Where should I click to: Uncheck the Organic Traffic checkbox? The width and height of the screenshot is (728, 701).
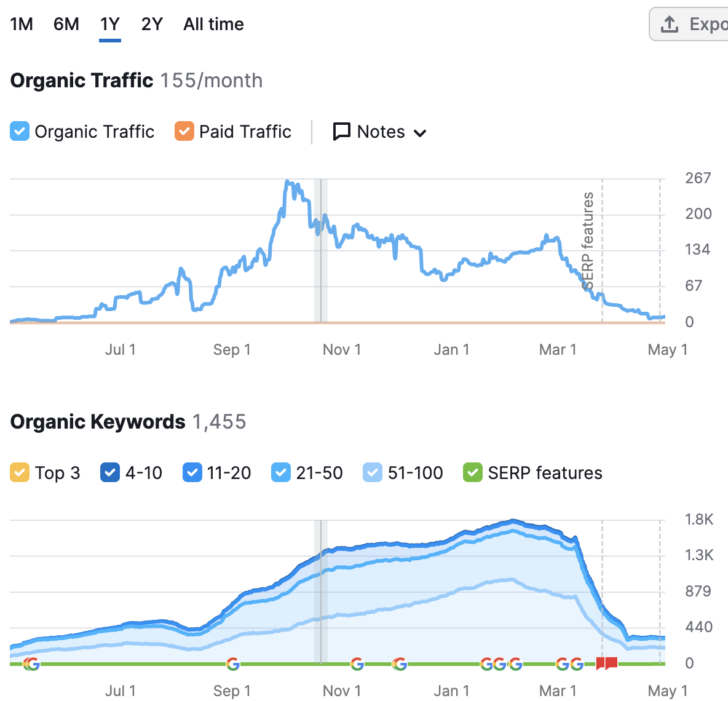(20, 132)
